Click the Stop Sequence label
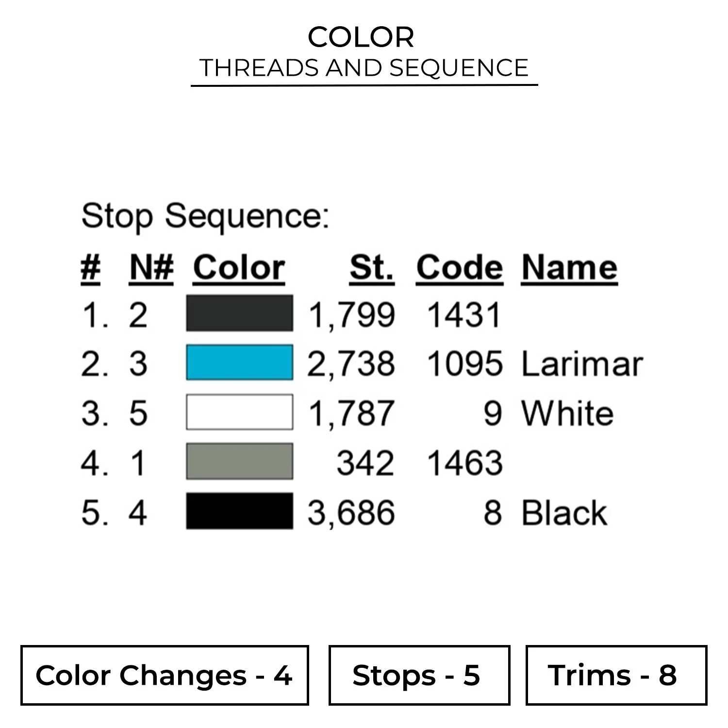728x728 pixels. pyautogui.click(x=205, y=216)
